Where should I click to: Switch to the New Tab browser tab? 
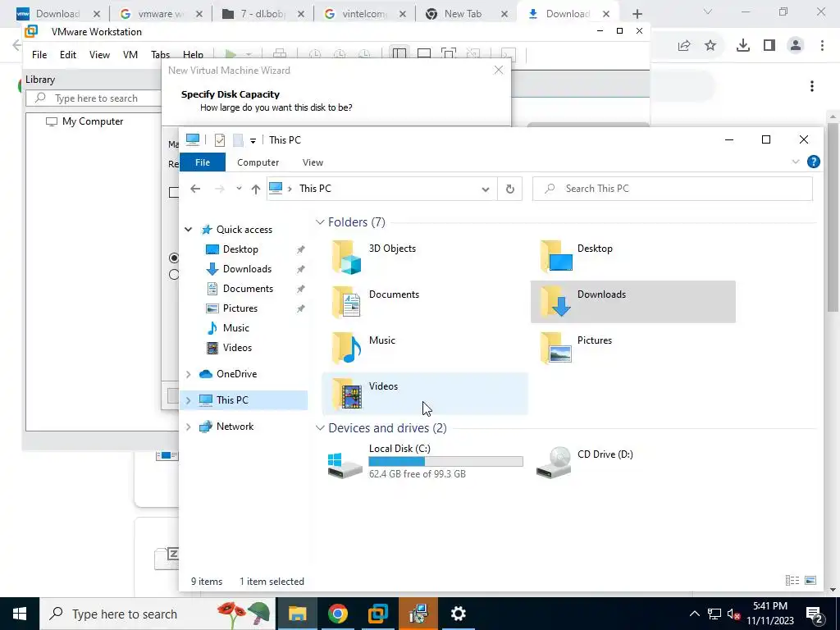[x=463, y=14]
